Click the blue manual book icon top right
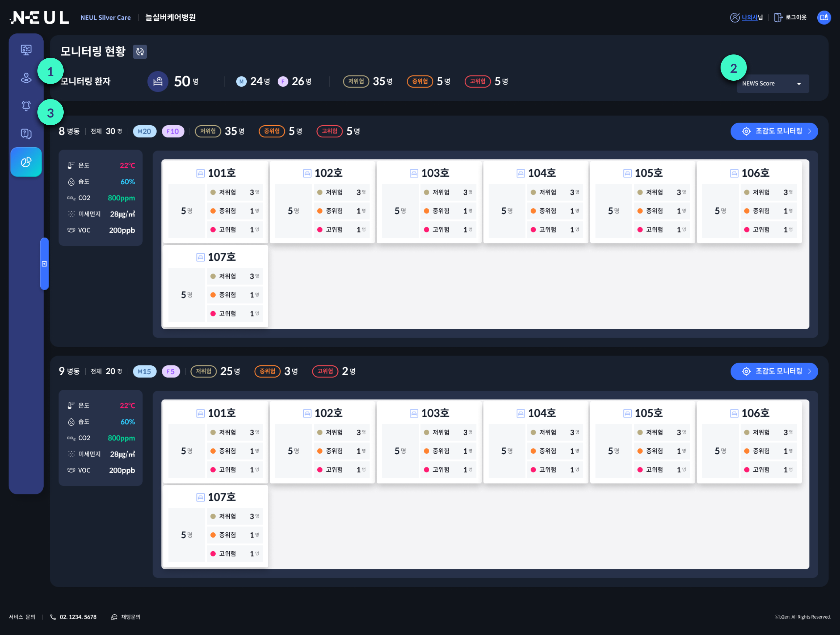 pyautogui.click(x=824, y=17)
